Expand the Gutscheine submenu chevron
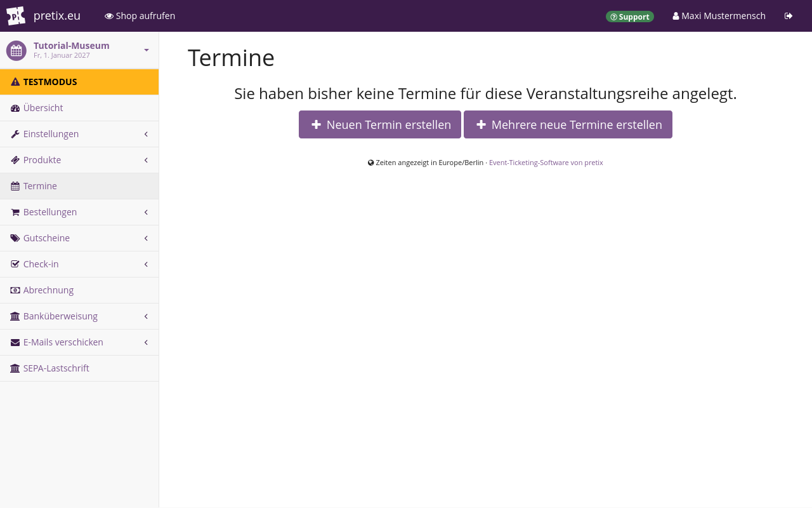 click(x=146, y=238)
